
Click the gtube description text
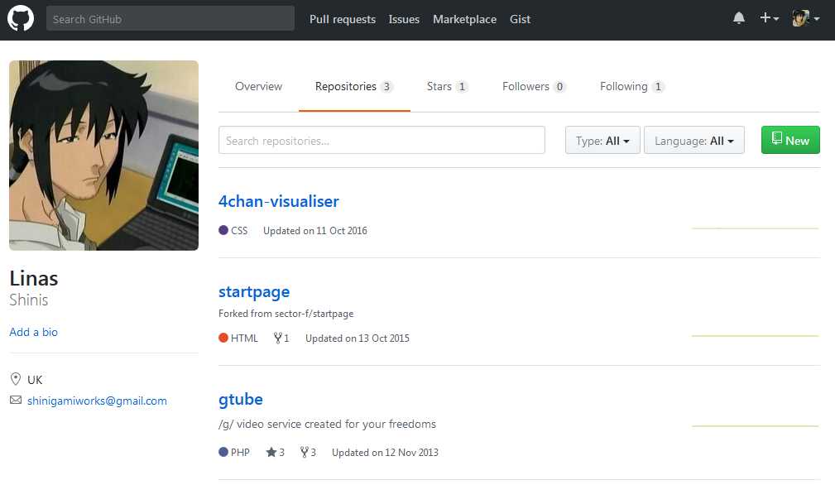[327, 424]
